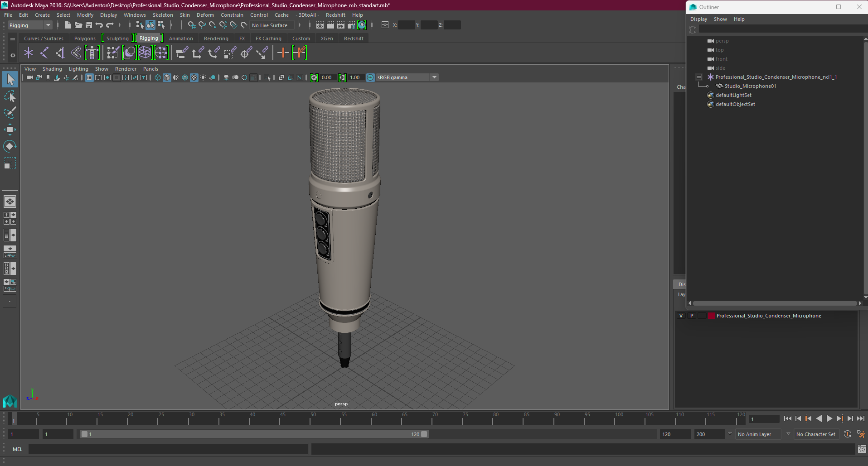Open the viewport Shading menu
Screen dimensions: 868x466
52,69
